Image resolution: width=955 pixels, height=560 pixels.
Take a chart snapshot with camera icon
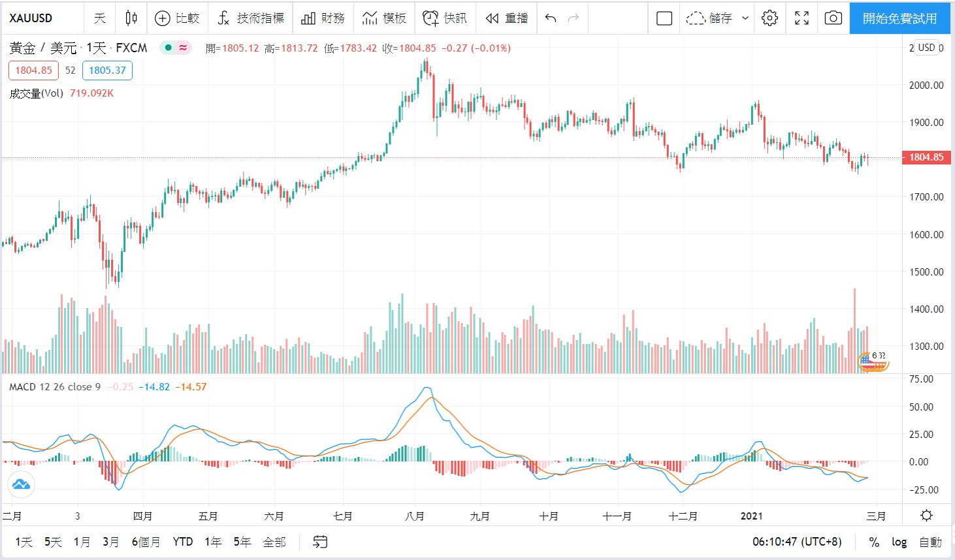833,18
